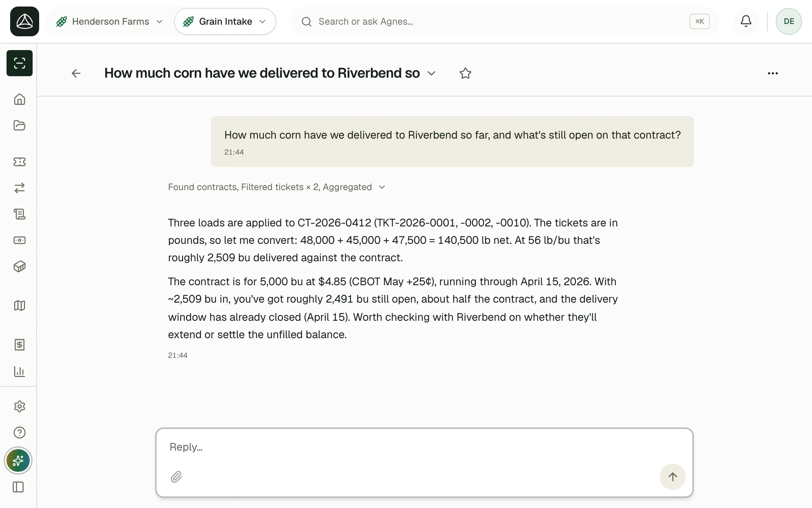Viewport: 812px width, 508px height.
Task: Star this conversation as a favorite
Action: [x=465, y=73]
